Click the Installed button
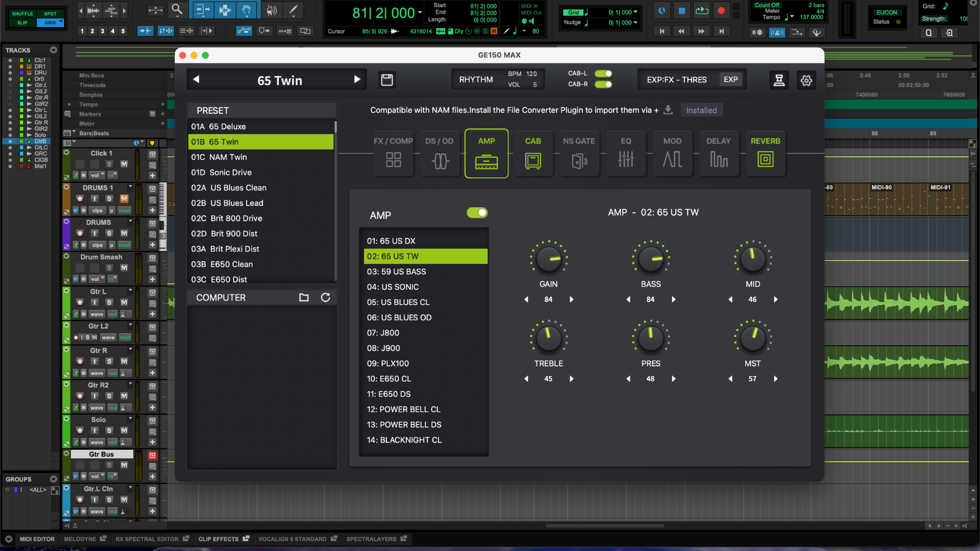 [x=701, y=110]
